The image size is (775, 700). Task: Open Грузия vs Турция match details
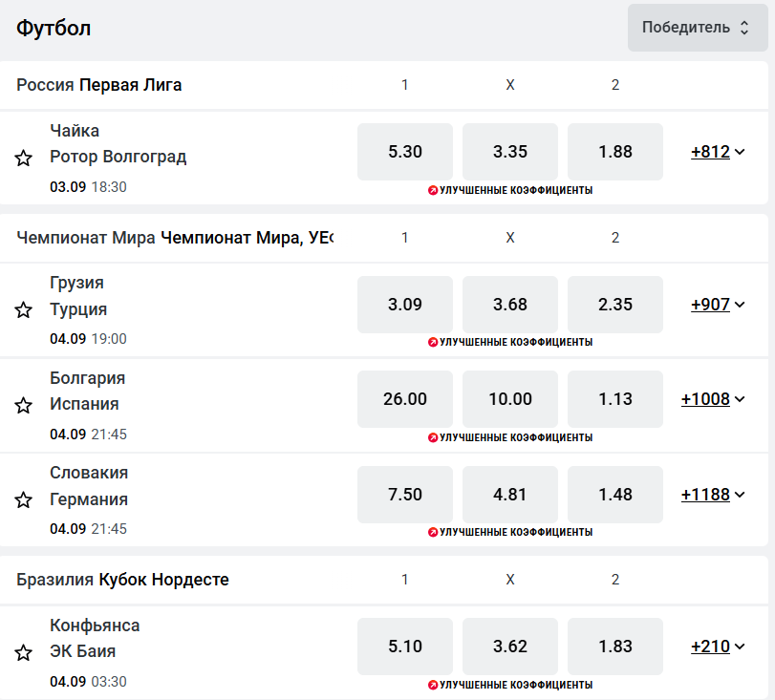tap(78, 296)
